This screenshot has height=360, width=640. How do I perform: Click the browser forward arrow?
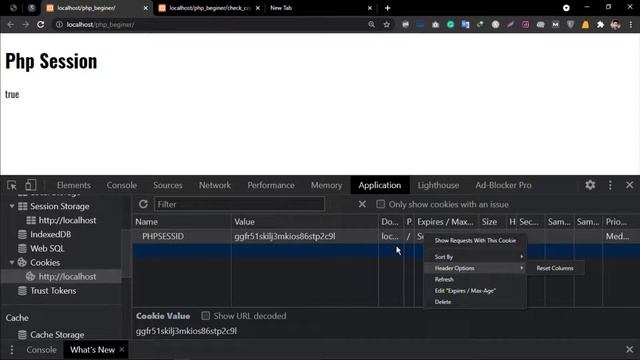25,24
